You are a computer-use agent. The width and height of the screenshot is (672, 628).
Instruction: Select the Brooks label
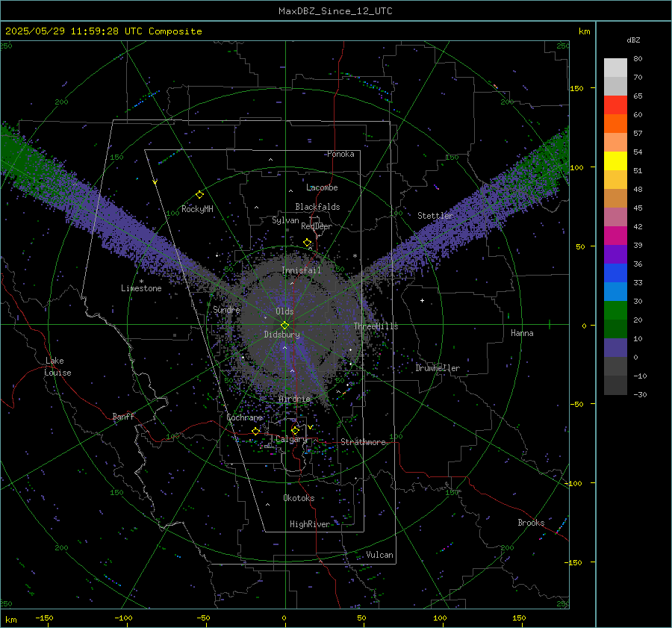531,523
